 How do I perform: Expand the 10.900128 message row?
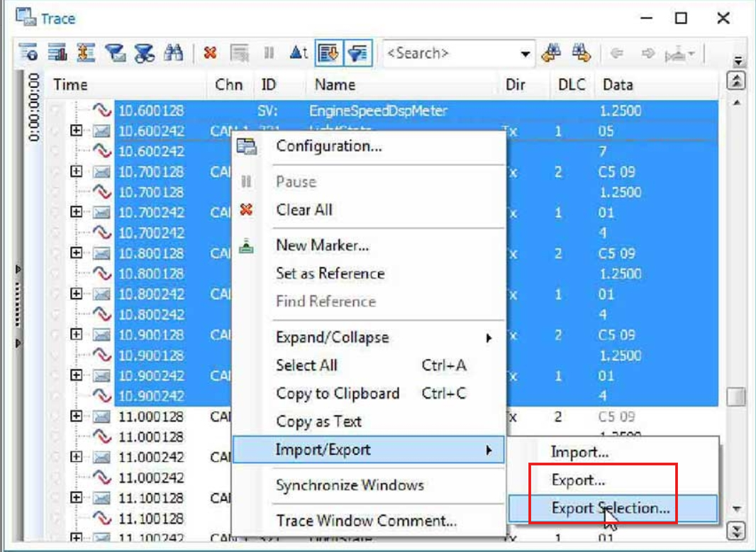click(x=76, y=334)
